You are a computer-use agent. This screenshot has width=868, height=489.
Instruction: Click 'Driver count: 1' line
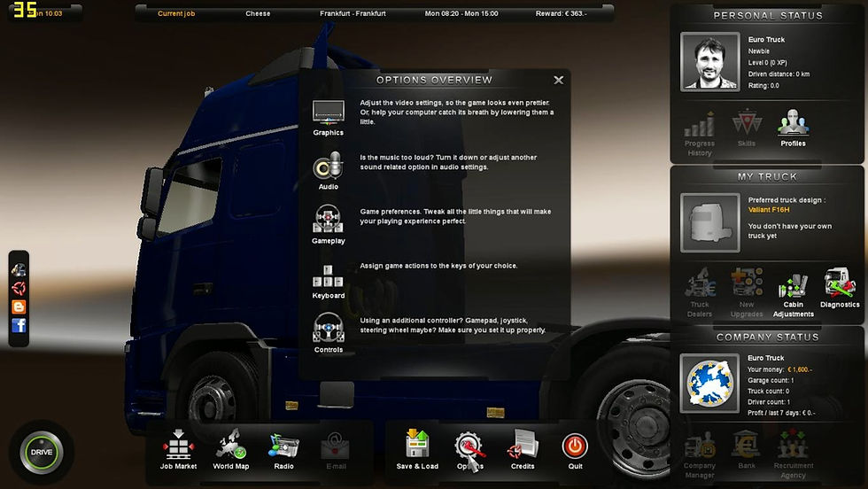click(x=769, y=402)
